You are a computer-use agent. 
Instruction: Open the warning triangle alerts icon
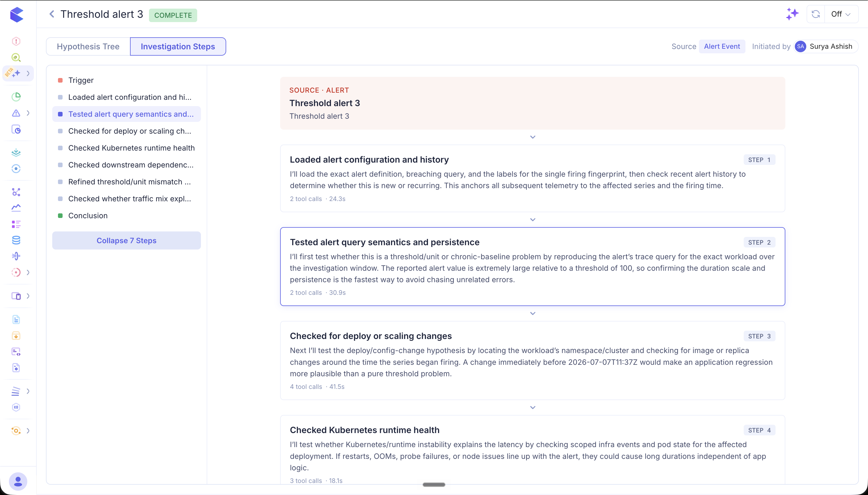16,113
